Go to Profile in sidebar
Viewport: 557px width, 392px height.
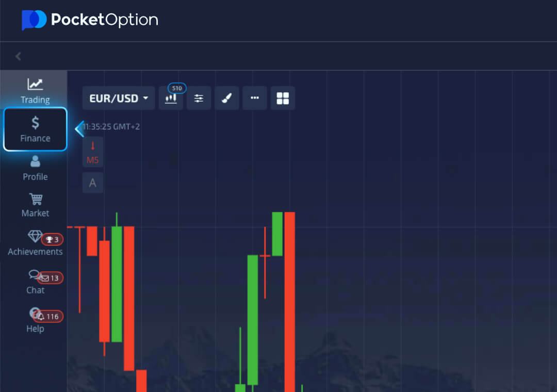point(35,168)
